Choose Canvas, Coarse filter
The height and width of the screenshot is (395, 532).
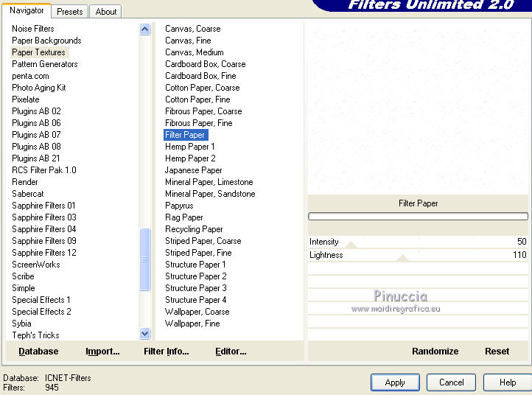[193, 29]
